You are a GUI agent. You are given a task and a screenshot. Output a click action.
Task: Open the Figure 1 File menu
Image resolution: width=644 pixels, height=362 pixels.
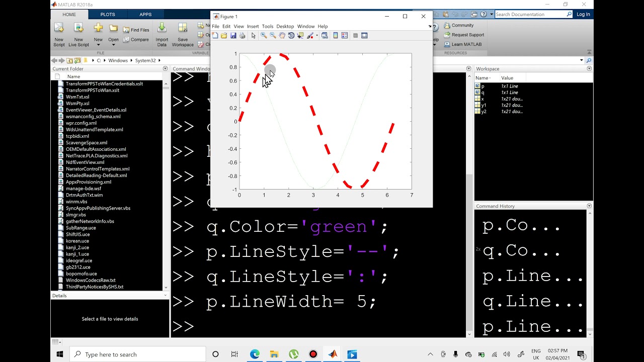pos(216,26)
